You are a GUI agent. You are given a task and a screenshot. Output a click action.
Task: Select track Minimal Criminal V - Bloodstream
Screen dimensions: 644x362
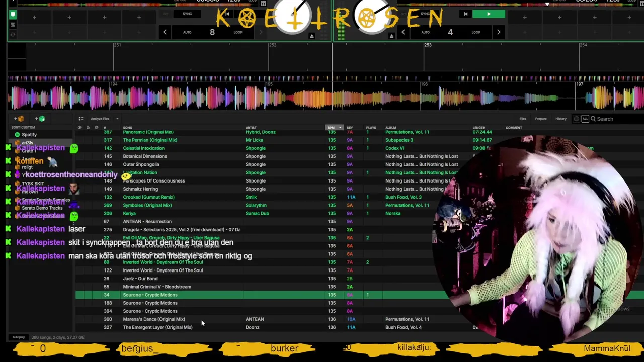point(157,287)
